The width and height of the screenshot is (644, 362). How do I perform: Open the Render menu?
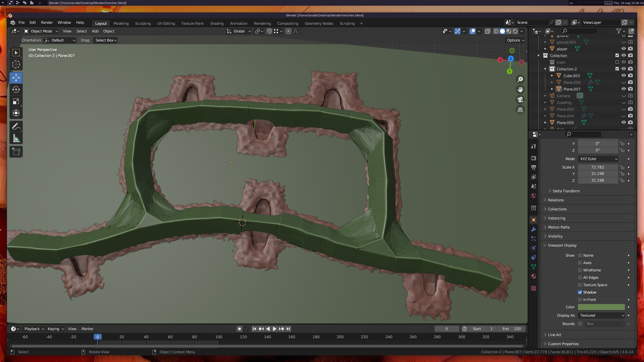(47, 22)
